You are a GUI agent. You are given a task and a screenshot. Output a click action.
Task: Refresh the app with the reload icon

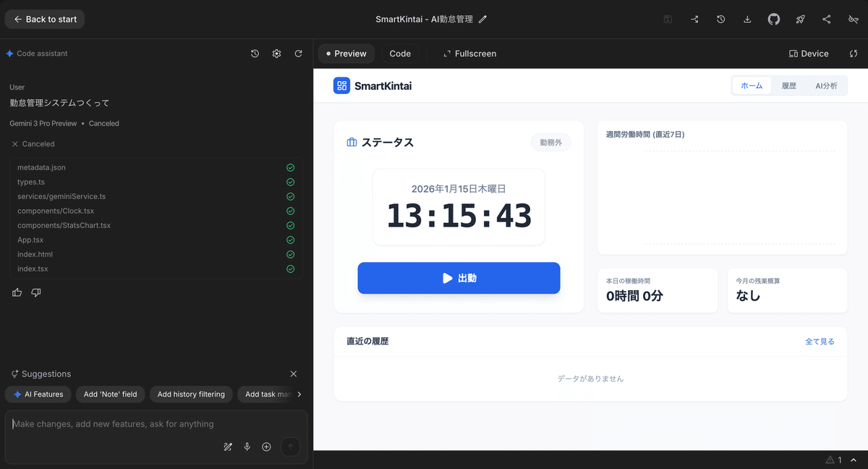coord(298,53)
